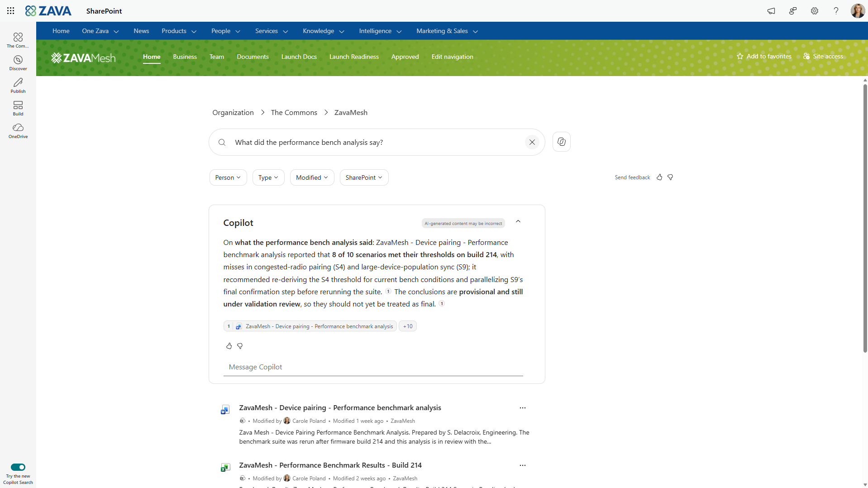Click the Message Copilot input field
This screenshot has width=868, height=488.
pyautogui.click(x=373, y=367)
